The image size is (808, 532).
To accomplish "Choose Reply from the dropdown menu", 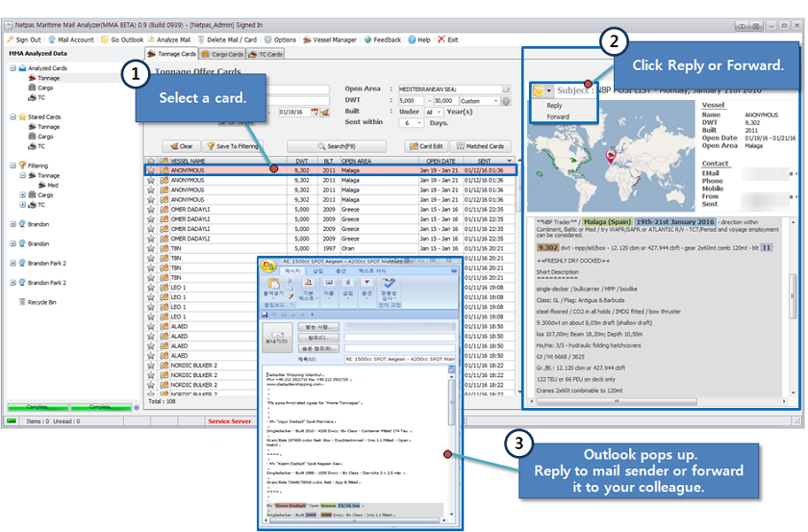I will click(x=554, y=106).
